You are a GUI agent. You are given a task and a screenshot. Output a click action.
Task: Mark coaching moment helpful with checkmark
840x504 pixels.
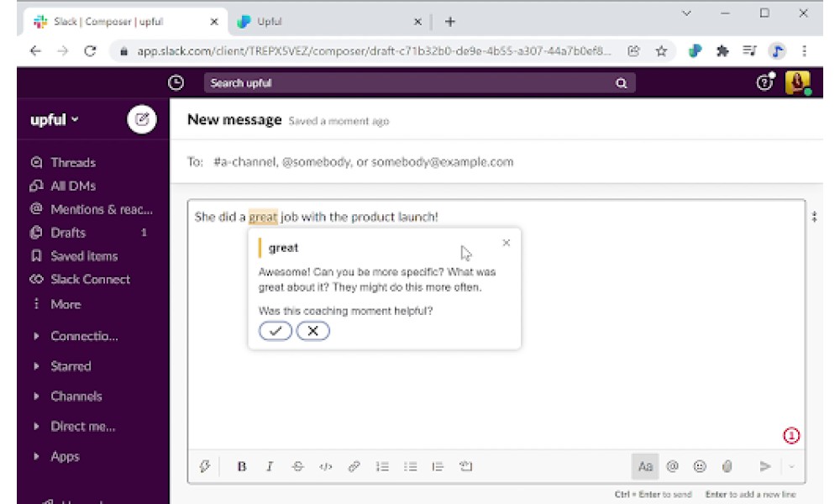[x=276, y=331]
